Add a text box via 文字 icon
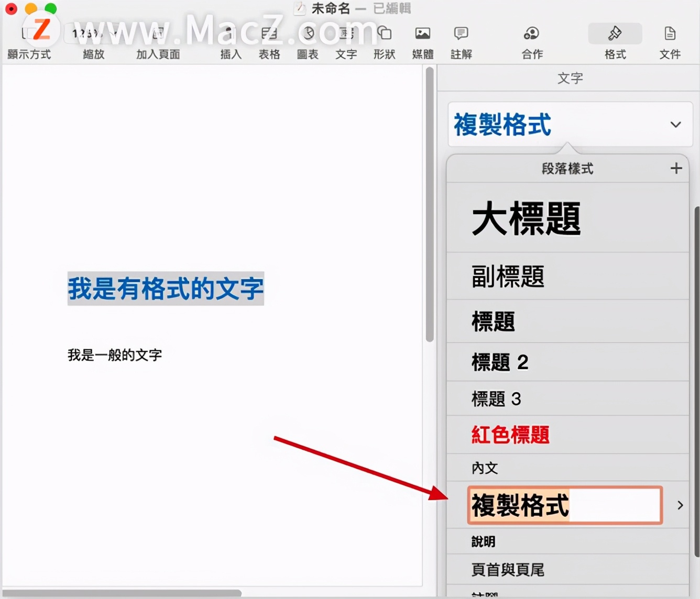This screenshot has width=700, height=599. pos(346,34)
